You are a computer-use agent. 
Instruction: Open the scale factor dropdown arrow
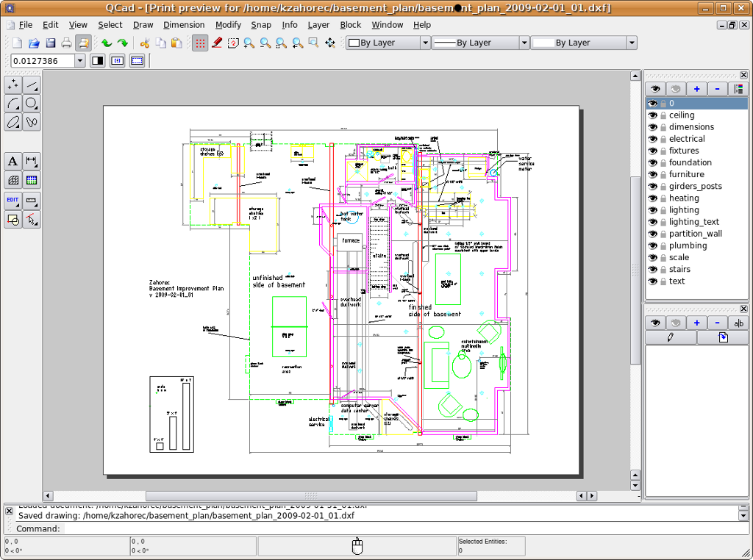point(82,60)
